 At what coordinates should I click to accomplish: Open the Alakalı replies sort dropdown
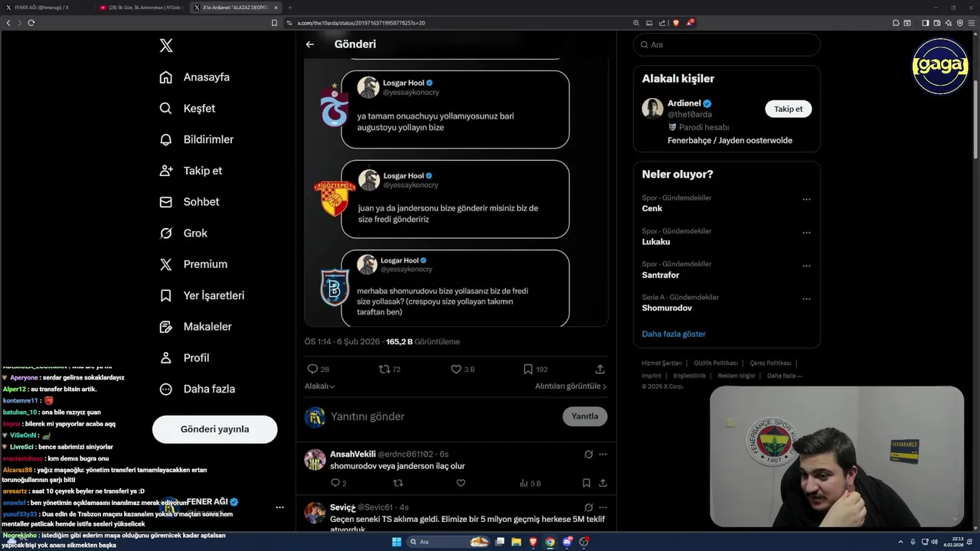tap(320, 386)
